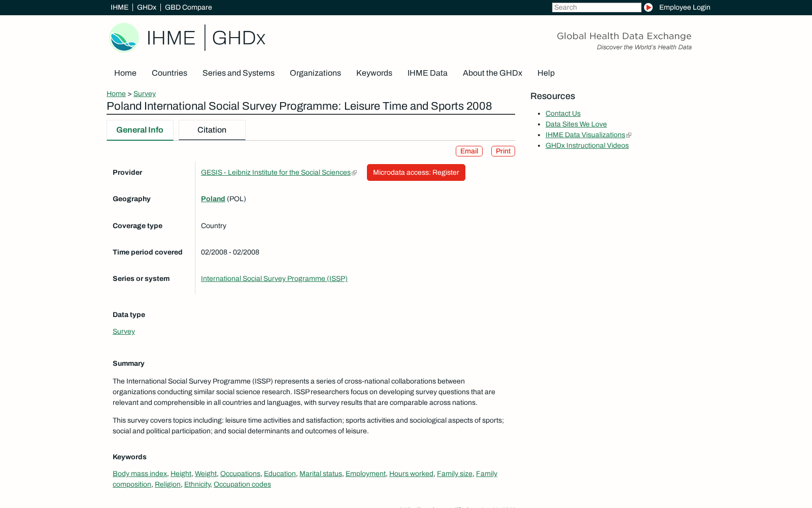
Task: Open the Ethnicity keyword link
Action: [x=197, y=485]
